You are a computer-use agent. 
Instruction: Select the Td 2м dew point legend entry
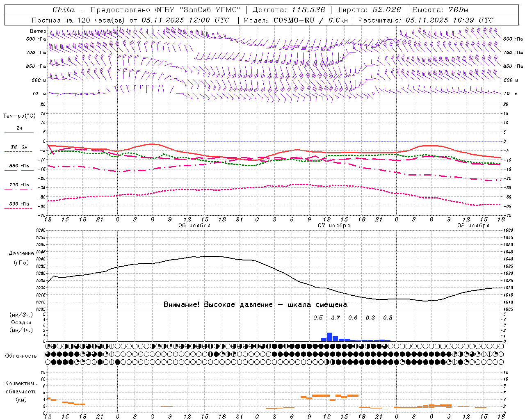click(19, 147)
